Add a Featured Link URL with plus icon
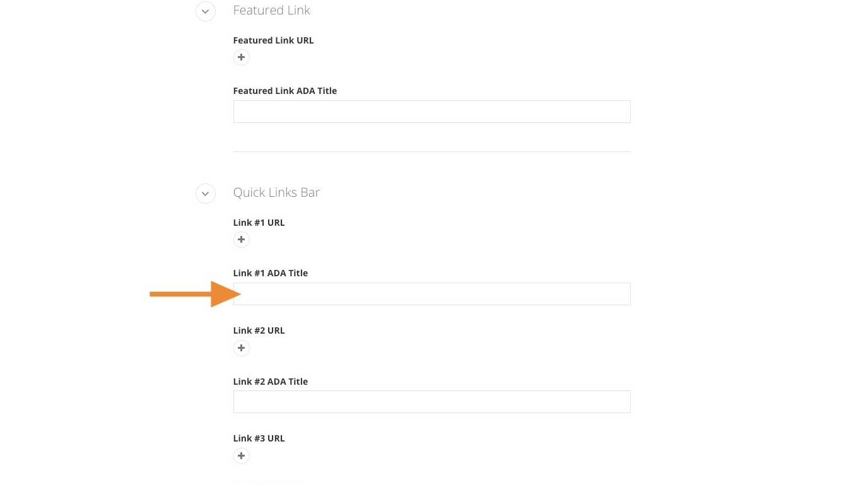868x485 pixels. [241, 57]
